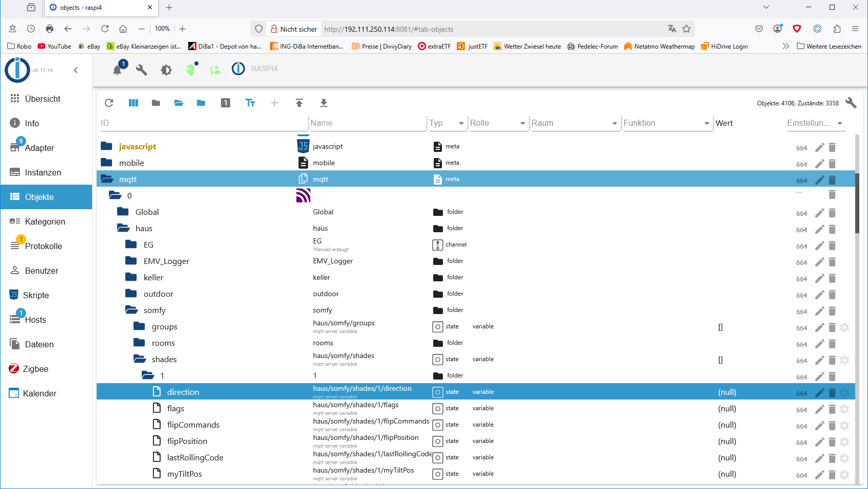Collapse the somfy folder
The image size is (868, 489).
pyautogui.click(x=131, y=310)
